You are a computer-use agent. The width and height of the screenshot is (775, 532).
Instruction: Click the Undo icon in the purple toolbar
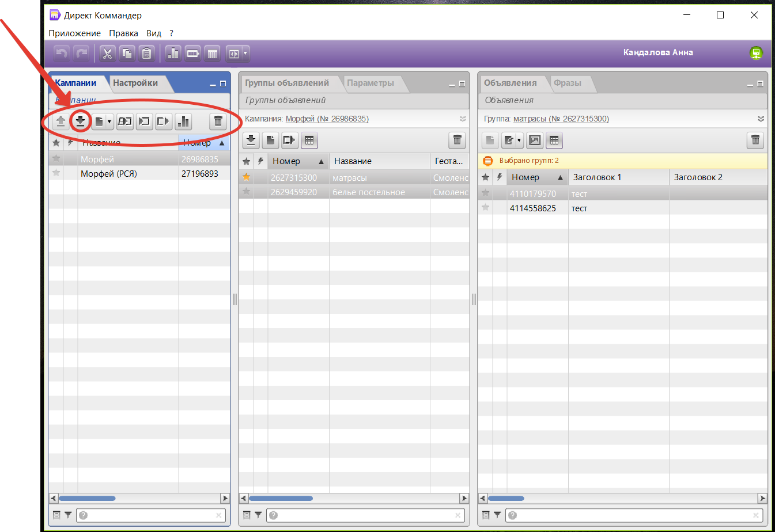coord(62,54)
